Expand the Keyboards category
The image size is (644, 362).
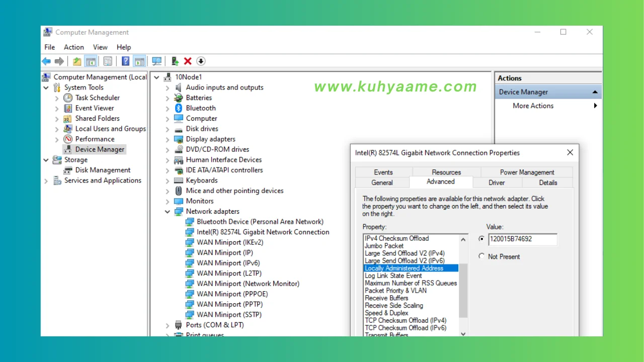click(168, 180)
